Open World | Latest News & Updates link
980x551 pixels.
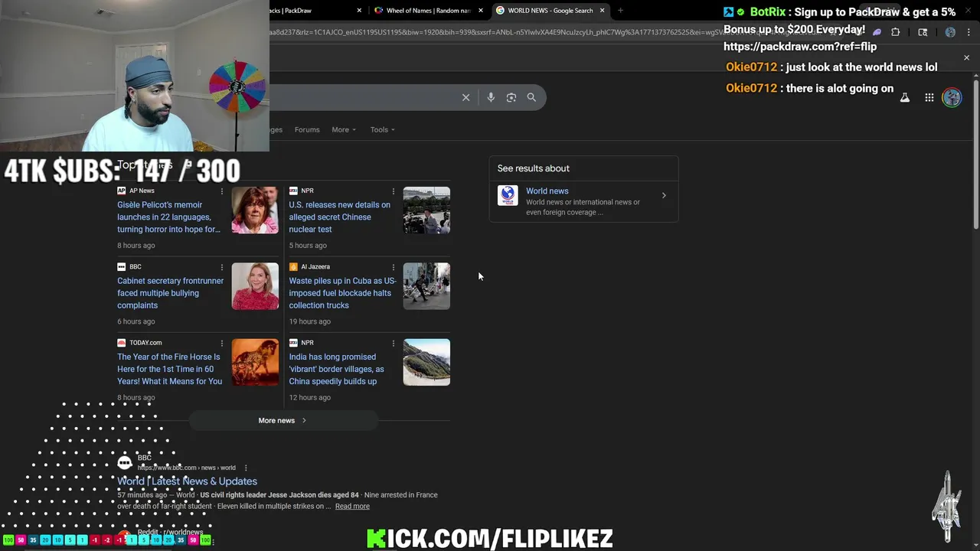(187, 481)
